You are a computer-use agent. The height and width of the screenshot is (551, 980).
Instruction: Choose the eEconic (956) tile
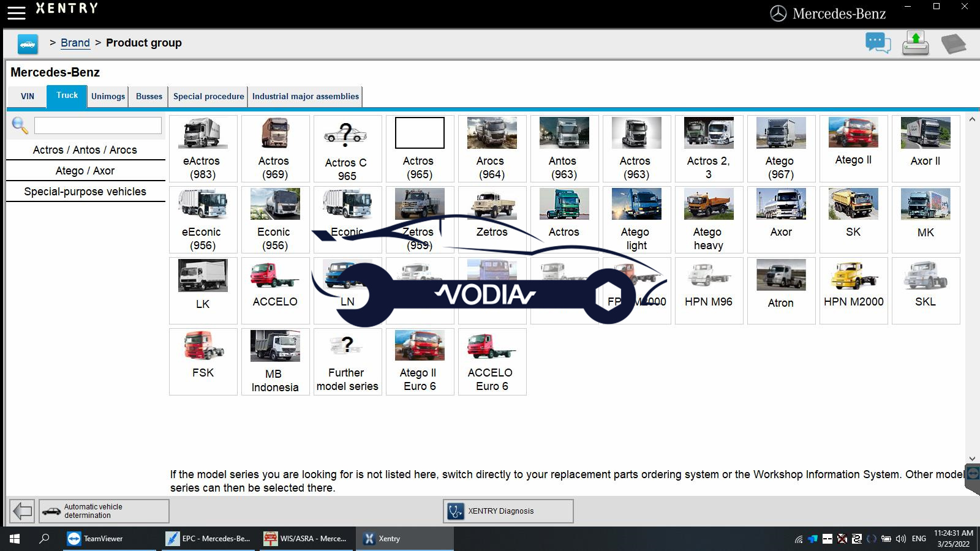click(x=203, y=220)
